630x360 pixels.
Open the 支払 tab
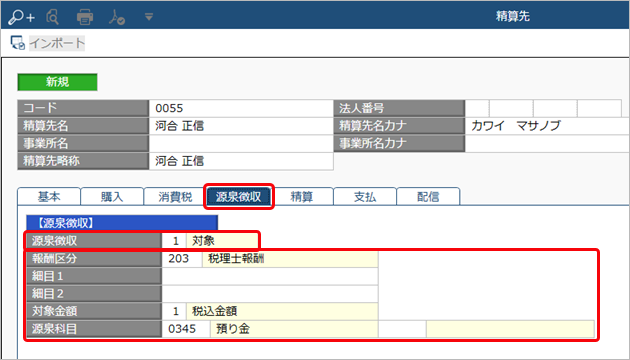pyautogui.click(x=364, y=196)
